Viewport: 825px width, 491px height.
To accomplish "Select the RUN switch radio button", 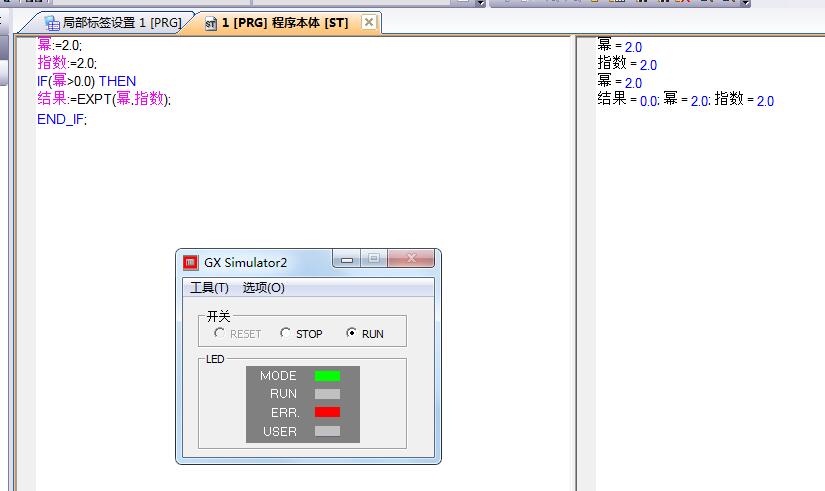I will pos(351,333).
